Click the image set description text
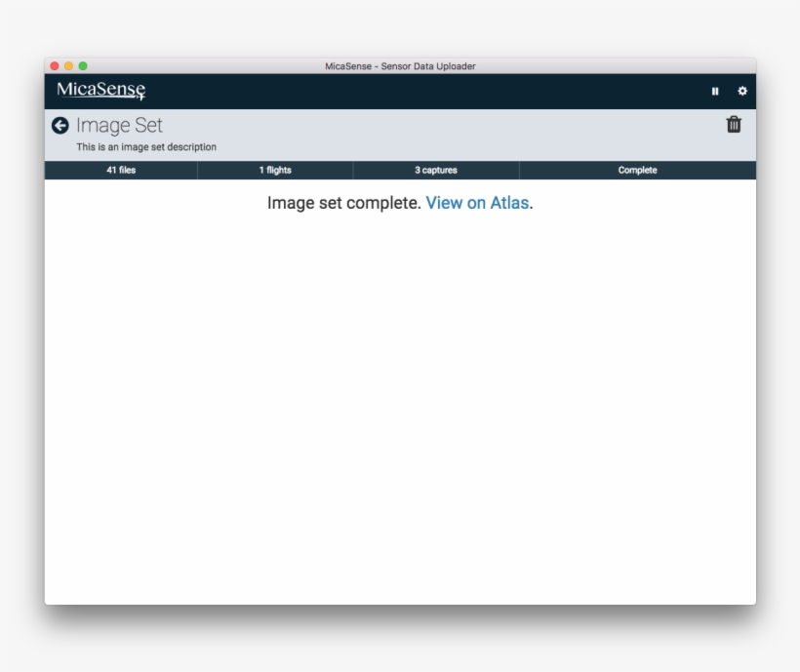This screenshot has width=800, height=672. click(x=146, y=147)
